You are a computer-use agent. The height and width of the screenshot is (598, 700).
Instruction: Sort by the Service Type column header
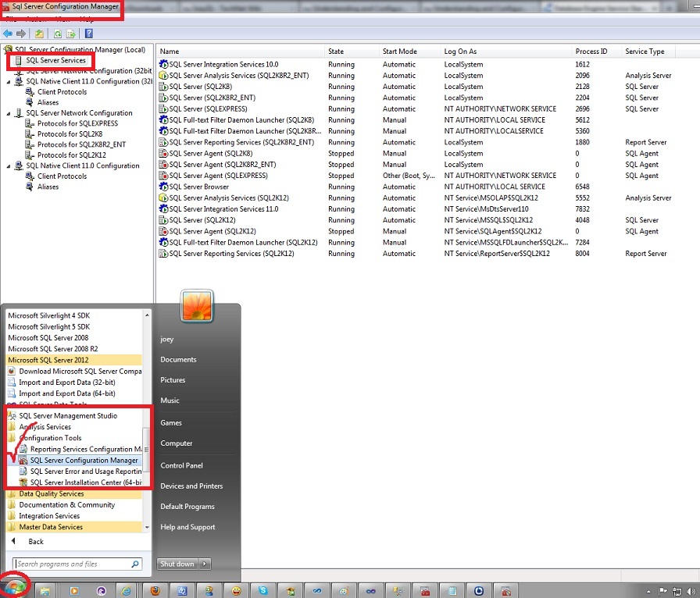[x=648, y=52]
